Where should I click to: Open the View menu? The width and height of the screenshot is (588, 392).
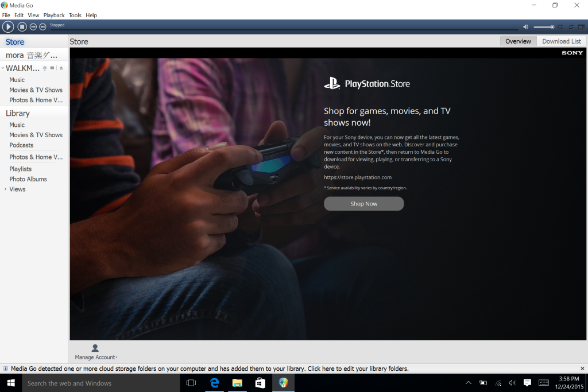click(x=33, y=15)
